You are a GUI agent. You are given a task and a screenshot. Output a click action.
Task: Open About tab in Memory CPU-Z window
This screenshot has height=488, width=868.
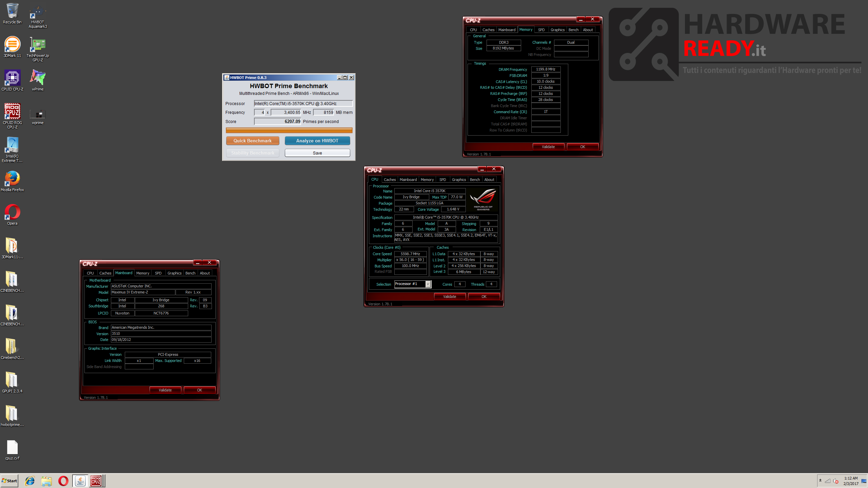(588, 30)
